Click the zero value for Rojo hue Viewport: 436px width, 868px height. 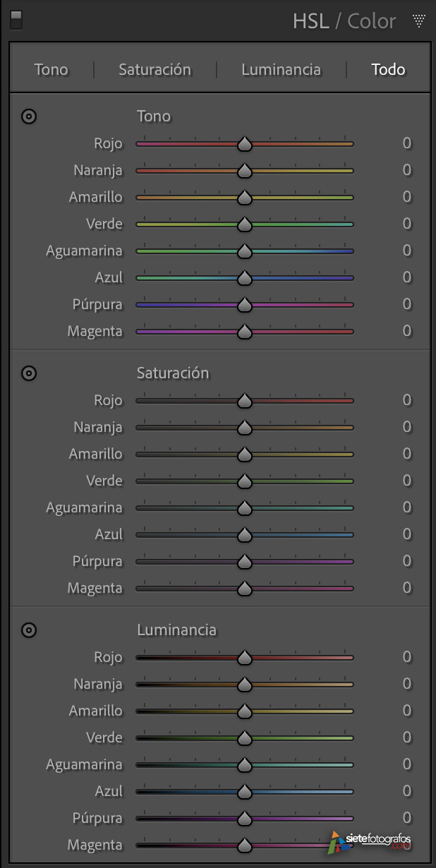[x=407, y=143]
